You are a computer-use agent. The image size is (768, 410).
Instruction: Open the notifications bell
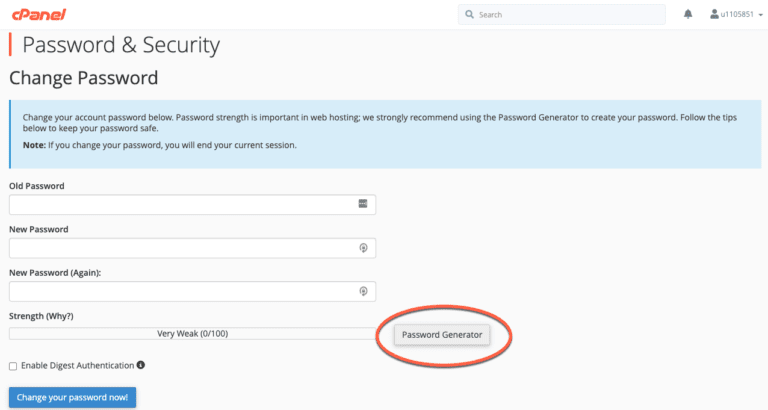(x=688, y=14)
